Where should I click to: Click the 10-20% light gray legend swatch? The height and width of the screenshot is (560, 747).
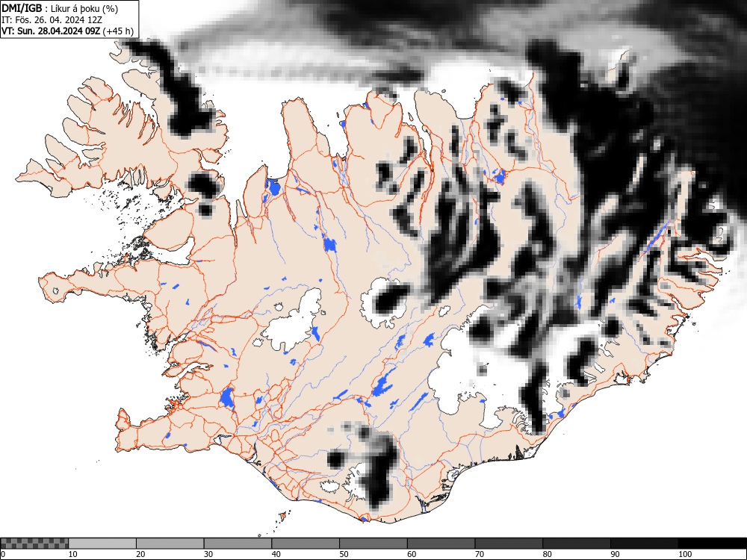102,544
